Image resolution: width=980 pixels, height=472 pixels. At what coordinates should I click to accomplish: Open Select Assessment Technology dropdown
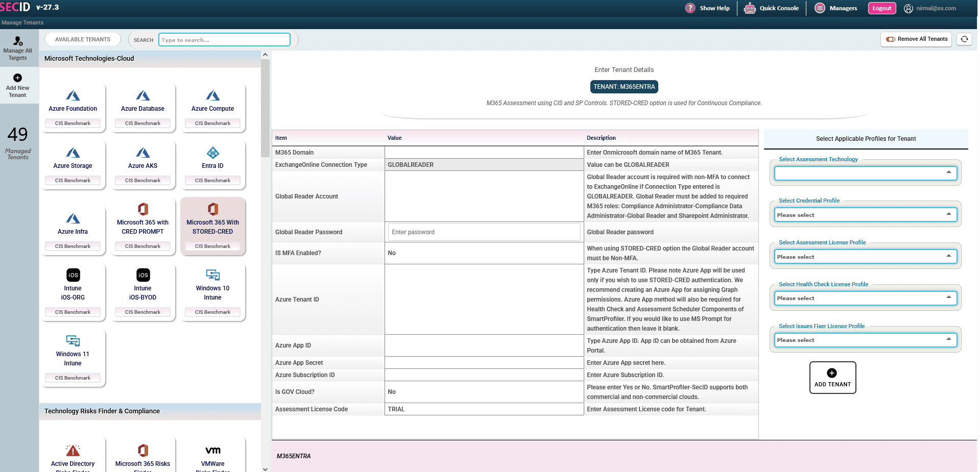point(865,173)
